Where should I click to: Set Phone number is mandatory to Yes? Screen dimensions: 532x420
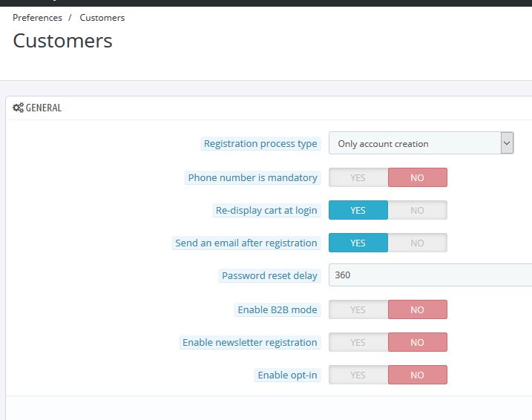(x=358, y=177)
